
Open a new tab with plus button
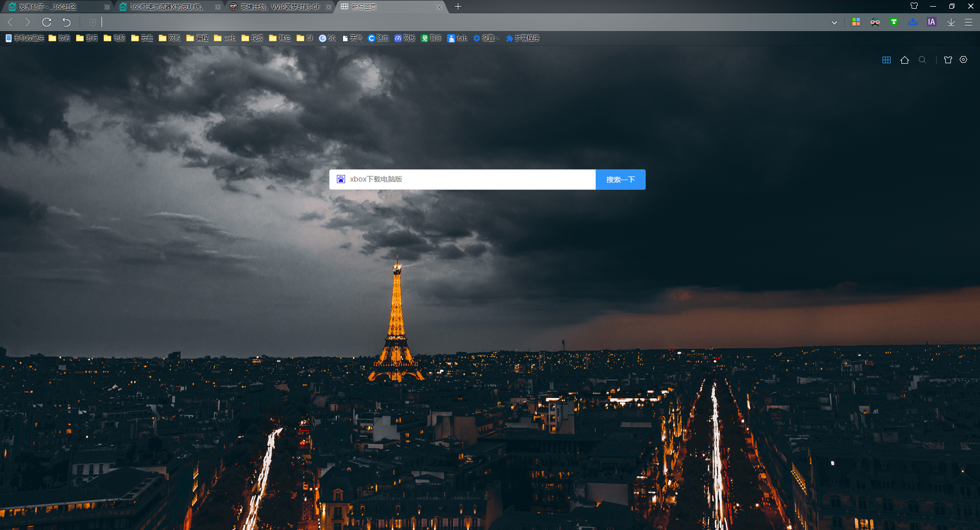[x=458, y=7]
